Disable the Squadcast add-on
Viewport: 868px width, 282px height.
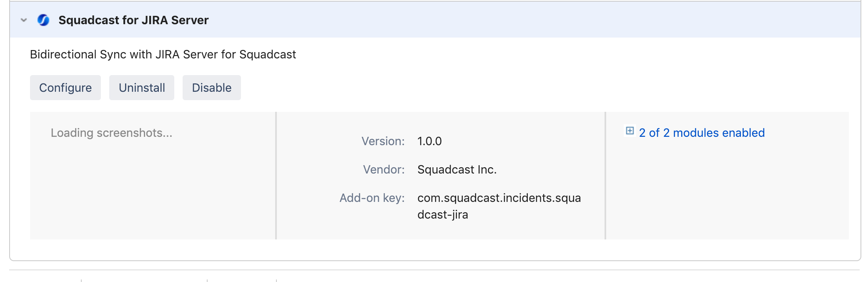pos(212,88)
